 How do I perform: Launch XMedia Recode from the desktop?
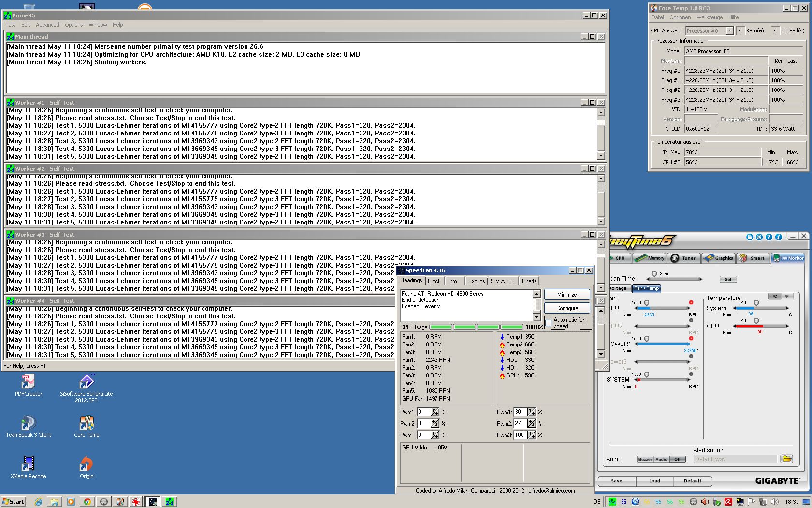point(29,467)
